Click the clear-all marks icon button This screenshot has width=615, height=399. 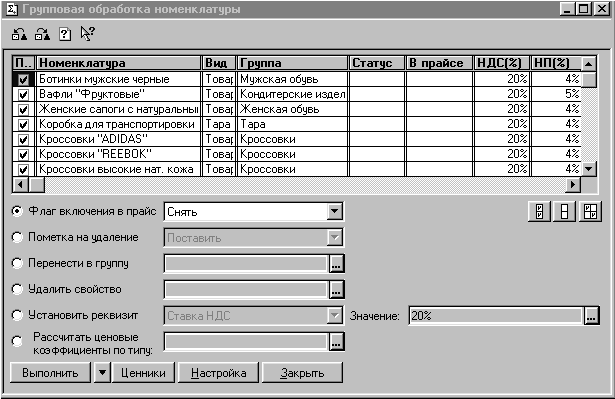pyautogui.click(x=564, y=212)
